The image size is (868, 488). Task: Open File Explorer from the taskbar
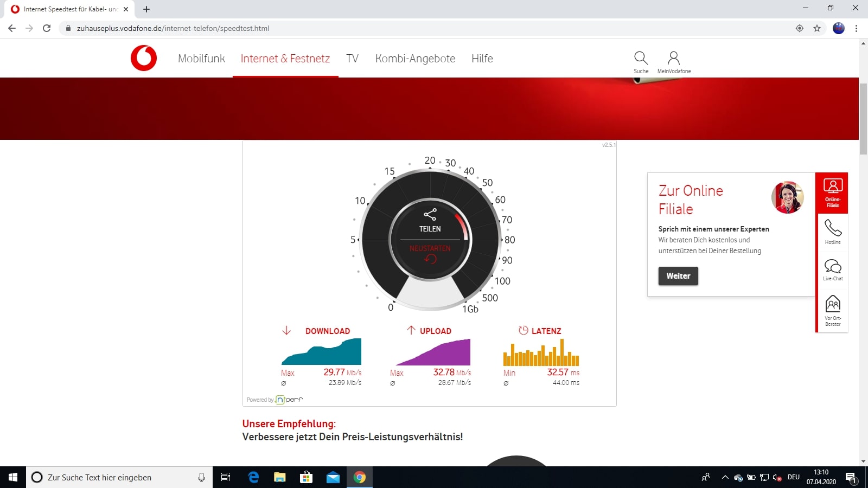(279, 477)
